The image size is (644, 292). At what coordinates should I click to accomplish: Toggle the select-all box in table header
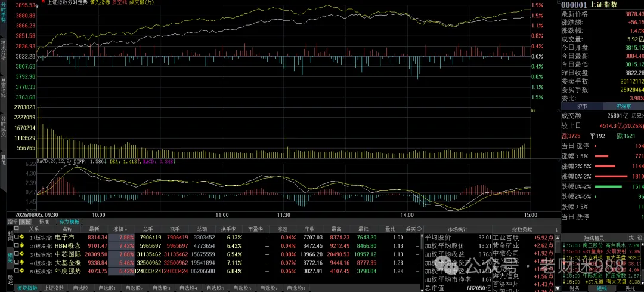[17, 229]
